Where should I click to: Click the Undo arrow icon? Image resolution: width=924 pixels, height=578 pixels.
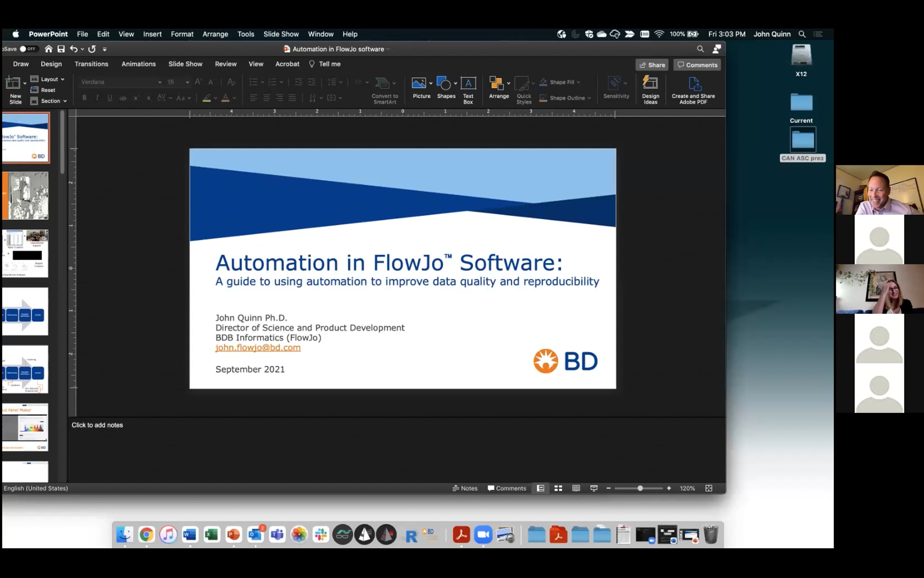coord(74,49)
